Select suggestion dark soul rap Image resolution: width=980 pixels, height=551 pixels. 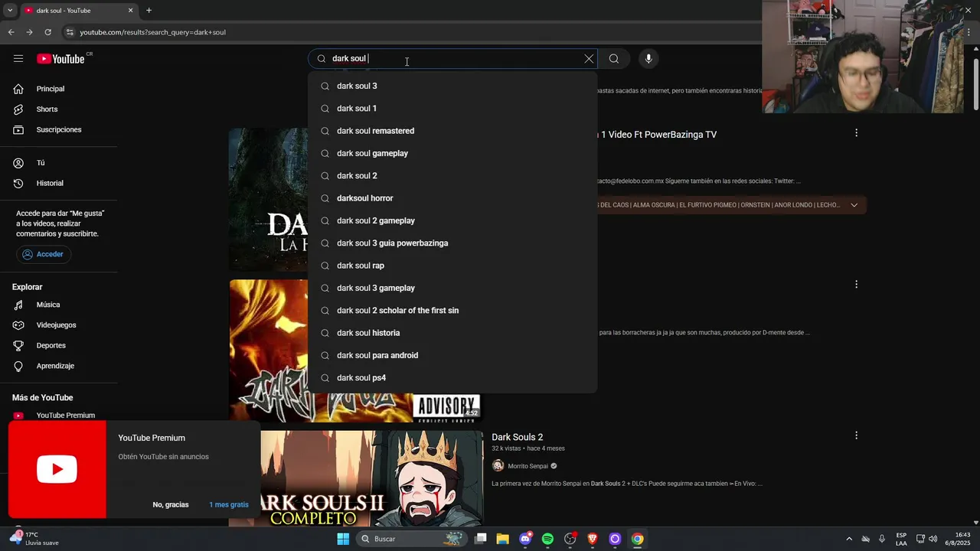[x=452, y=266]
